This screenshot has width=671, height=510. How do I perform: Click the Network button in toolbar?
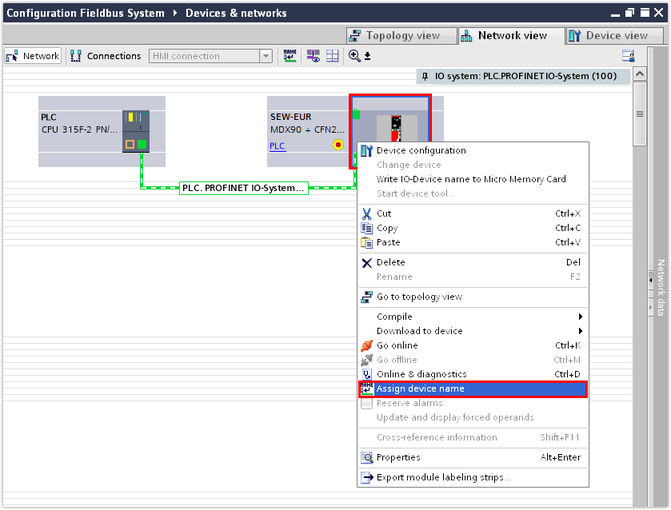pos(33,56)
